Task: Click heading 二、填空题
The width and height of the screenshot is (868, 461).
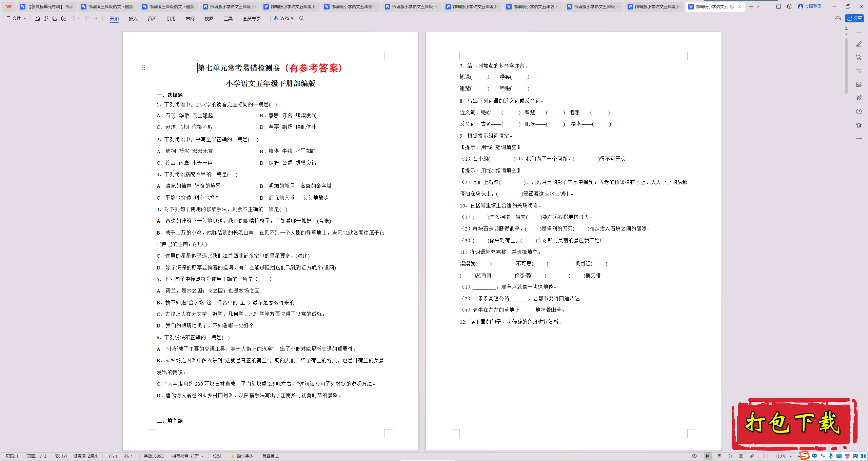Action: point(170,421)
